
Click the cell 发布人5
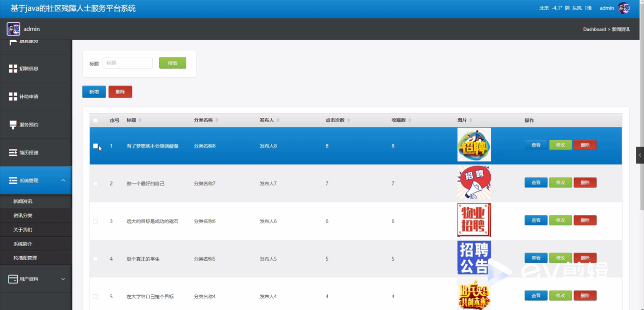[x=268, y=259]
